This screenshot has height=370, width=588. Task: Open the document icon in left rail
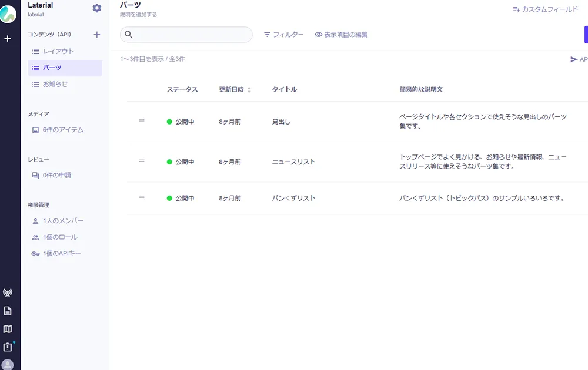point(8,311)
